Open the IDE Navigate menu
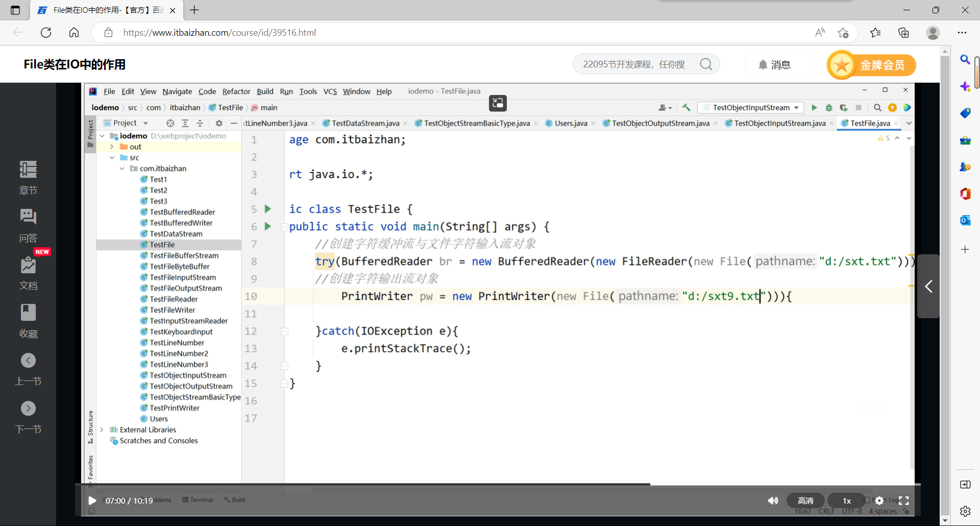The height and width of the screenshot is (526, 980). pyautogui.click(x=177, y=91)
